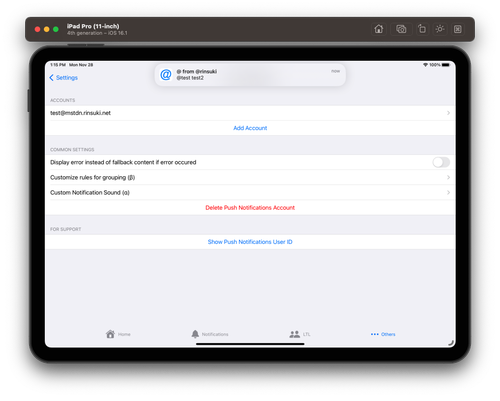Rotate the device using the simulator rotate icon
Screen dimensions: 500x401
tap(422, 29)
